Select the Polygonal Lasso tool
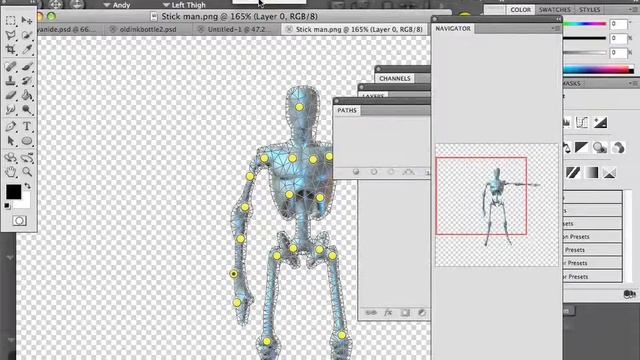 pyautogui.click(x=11, y=35)
